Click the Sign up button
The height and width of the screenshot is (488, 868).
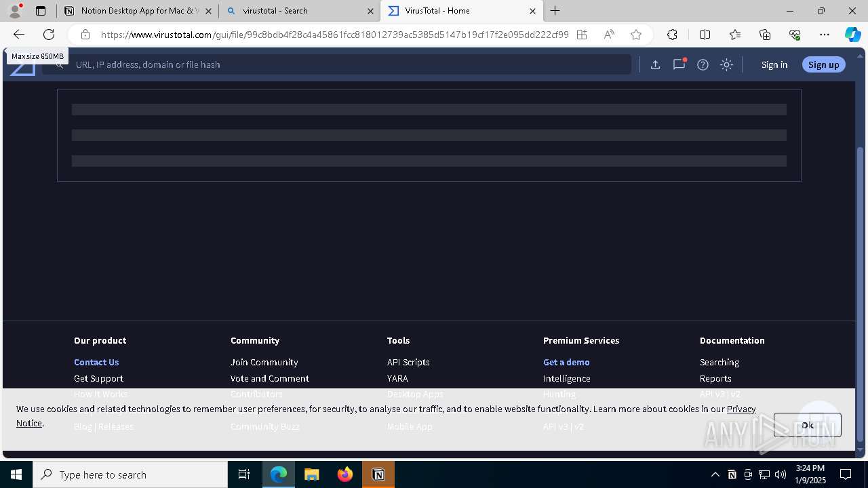pyautogui.click(x=824, y=64)
